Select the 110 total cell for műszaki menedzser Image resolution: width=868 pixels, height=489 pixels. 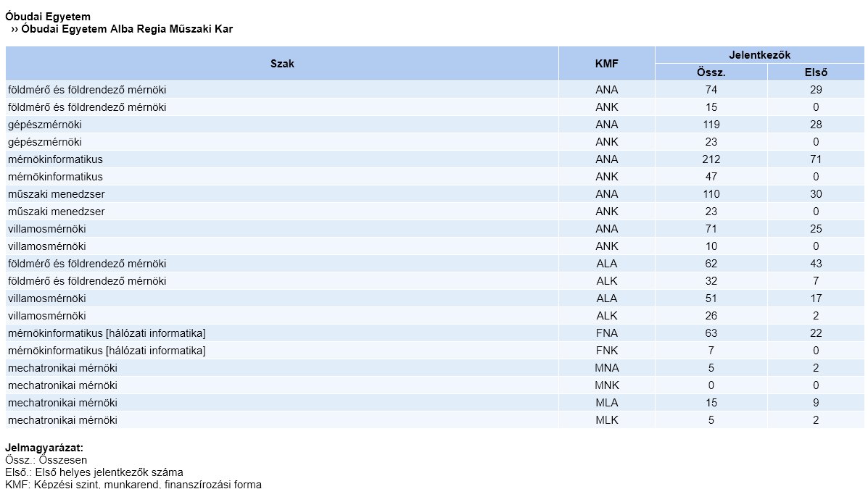[711, 194]
